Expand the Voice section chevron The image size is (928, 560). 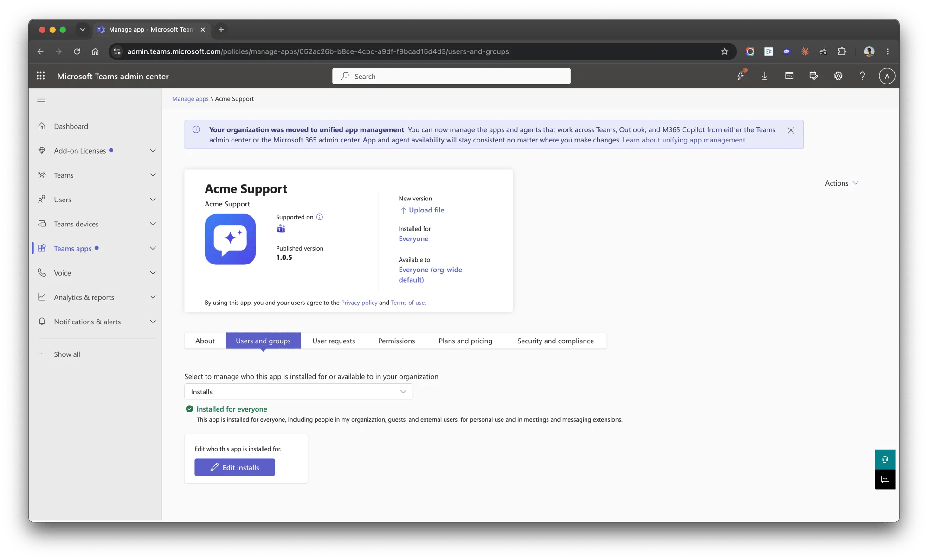click(153, 272)
